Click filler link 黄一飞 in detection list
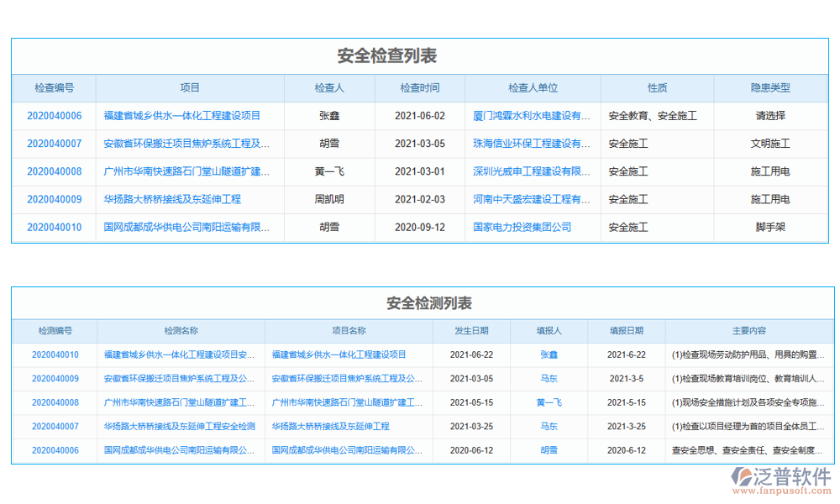 547,402
